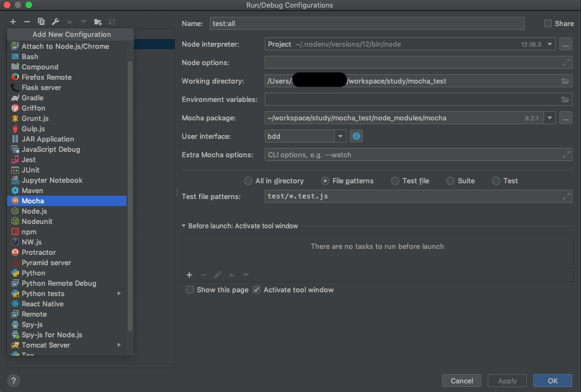Click the Apply button
Viewport: 581px width, 392px height.
point(507,381)
